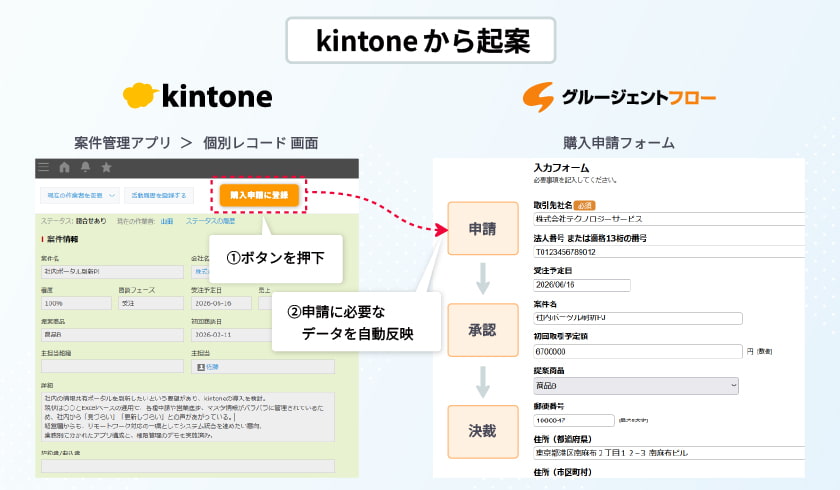Click the empty field at record bottom
The height and width of the screenshot is (490, 840).
[x=188, y=466]
